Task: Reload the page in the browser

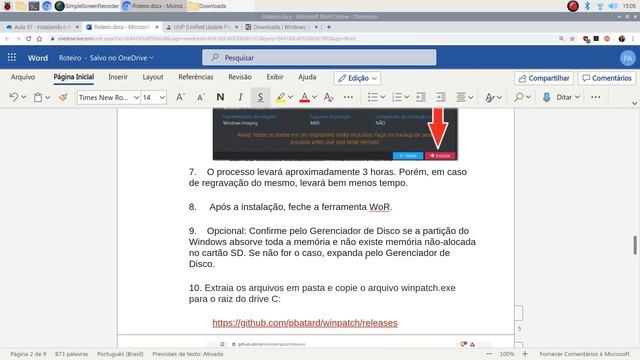Action: (x=29, y=38)
